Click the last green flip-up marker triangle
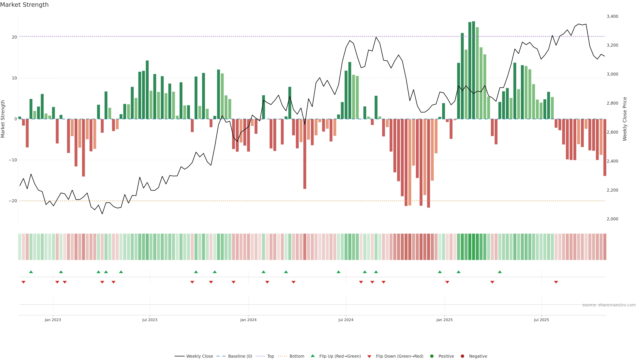Image resolution: width=644 pixels, height=362 pixels. 500,272
